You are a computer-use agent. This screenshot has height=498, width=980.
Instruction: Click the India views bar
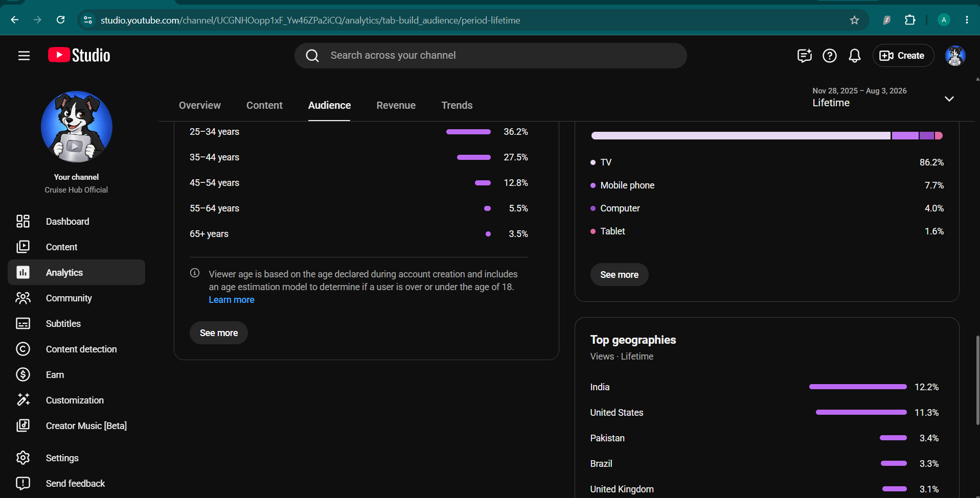858,387
